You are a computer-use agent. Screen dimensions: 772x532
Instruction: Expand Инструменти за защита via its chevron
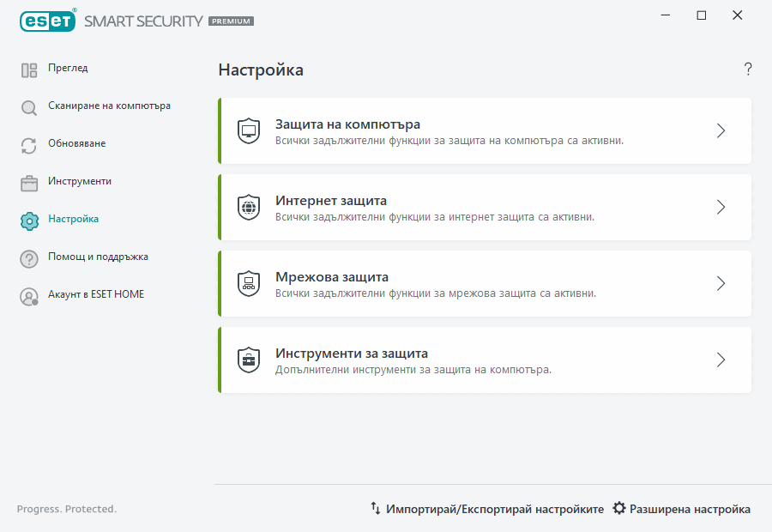point(721,360)
